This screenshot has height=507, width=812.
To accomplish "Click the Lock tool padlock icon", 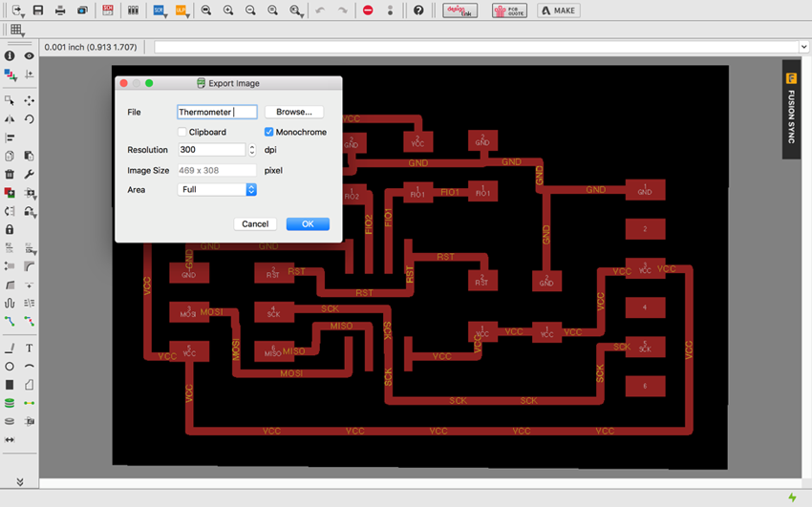I will [10, 230].
